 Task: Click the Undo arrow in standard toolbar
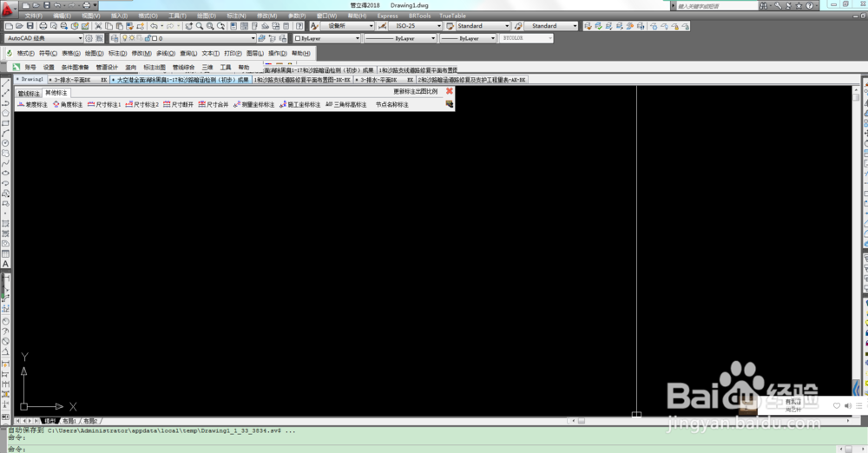point(154,26)
